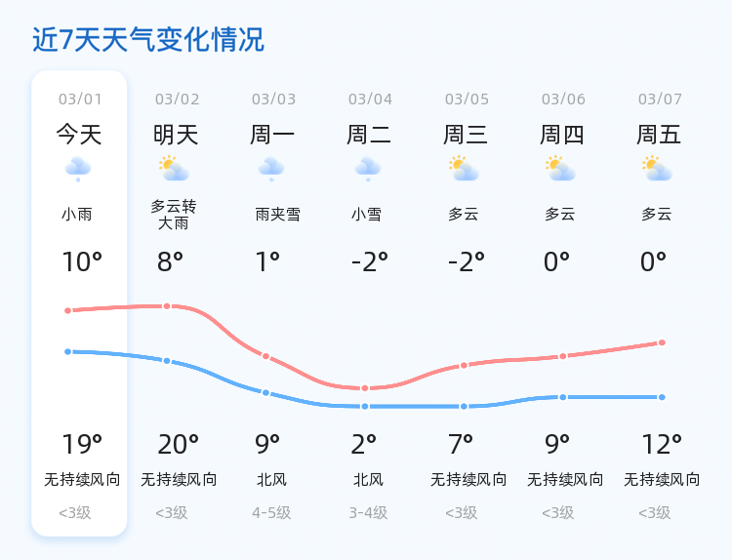Click Friday's partly cloudy weather icon
Viewport: 732px width, 560px height.
point(658,169)
